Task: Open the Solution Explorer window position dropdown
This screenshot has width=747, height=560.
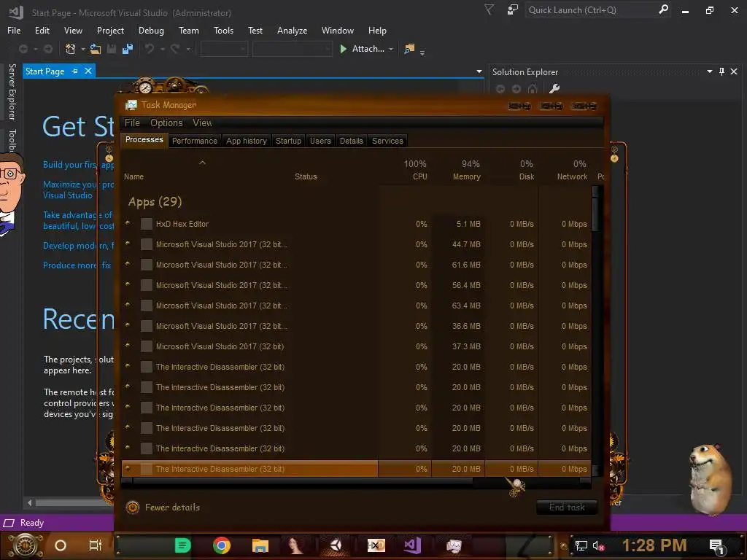Action: pos(710,71)
